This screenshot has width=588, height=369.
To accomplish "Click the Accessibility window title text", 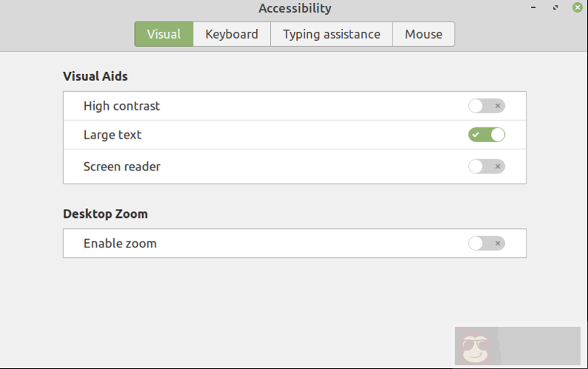I will (295, 9).
